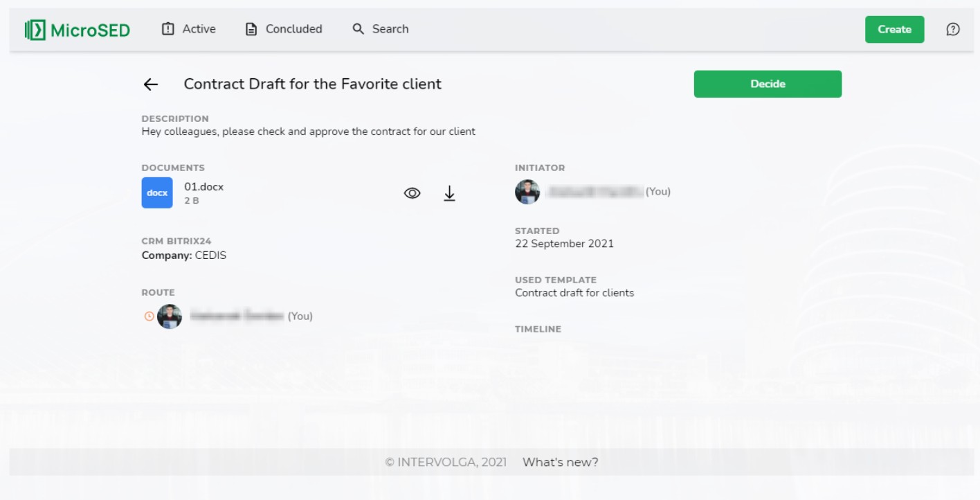Click the route approver's avatar

point(170,316)
